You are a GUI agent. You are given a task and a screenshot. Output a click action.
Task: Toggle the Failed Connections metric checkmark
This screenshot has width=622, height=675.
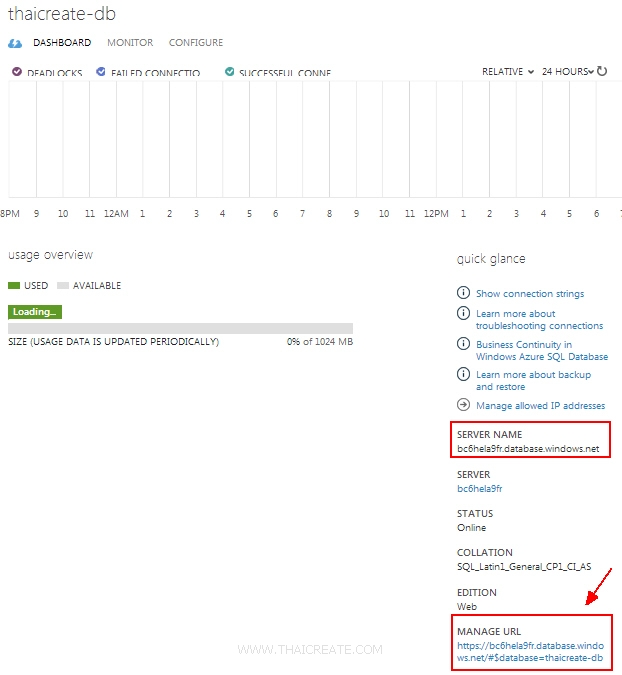pyautogui.click(x=101, y=71)
